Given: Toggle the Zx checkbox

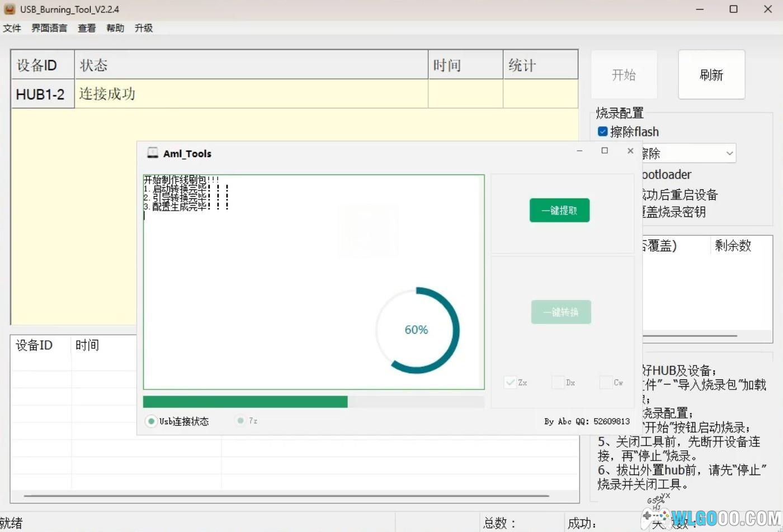Looking at the screenshot, I should tap(510, 383).
